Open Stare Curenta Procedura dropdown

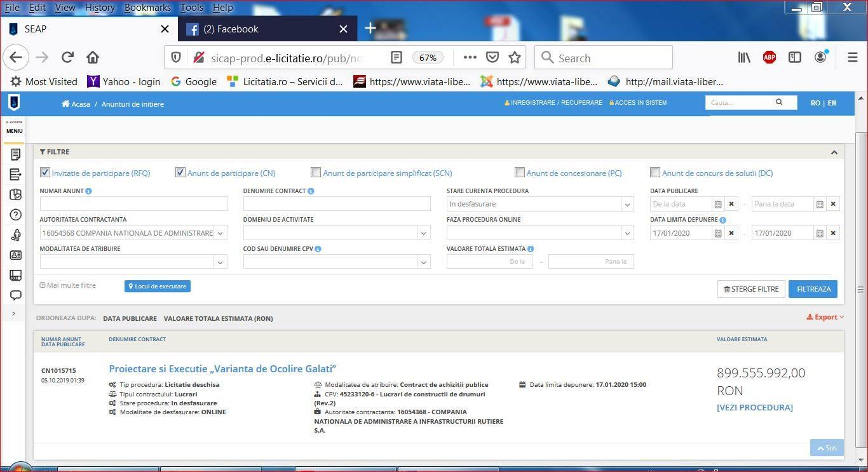539,204
